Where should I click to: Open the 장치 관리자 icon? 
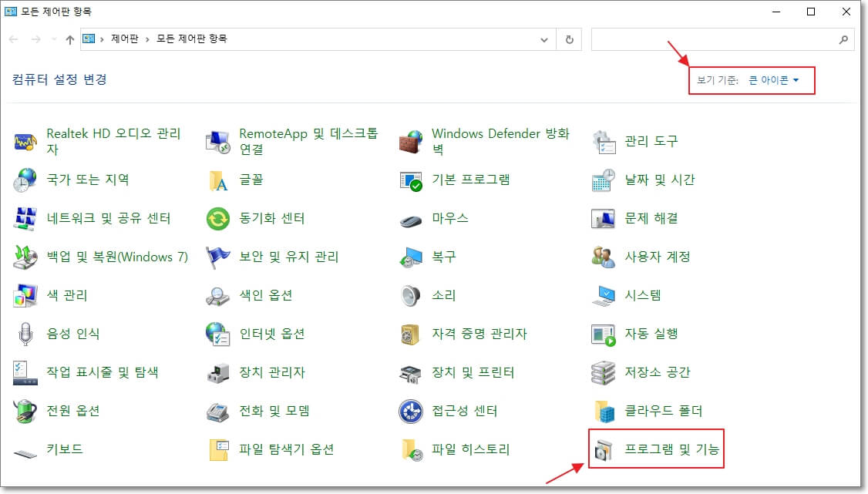217,373
